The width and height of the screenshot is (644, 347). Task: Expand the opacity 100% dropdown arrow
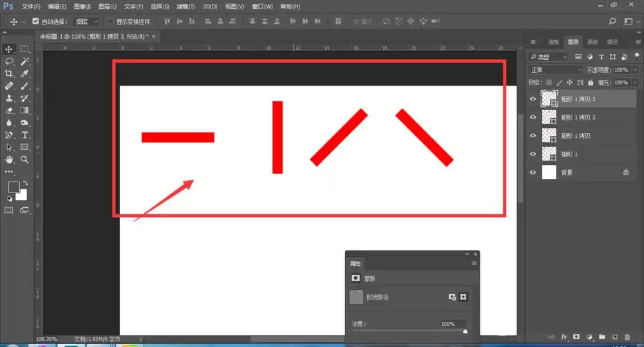coord(636,70)
